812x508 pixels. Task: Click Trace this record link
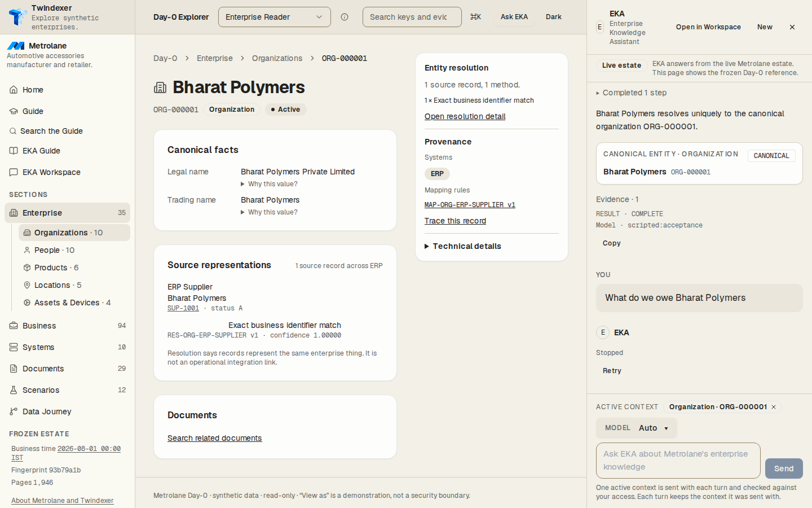pos(455,221)
